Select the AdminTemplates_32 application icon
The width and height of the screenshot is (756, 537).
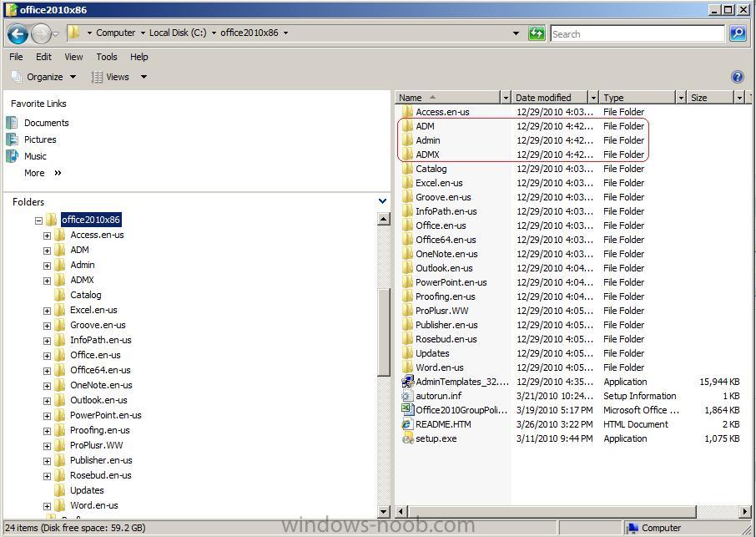point(407,382)
